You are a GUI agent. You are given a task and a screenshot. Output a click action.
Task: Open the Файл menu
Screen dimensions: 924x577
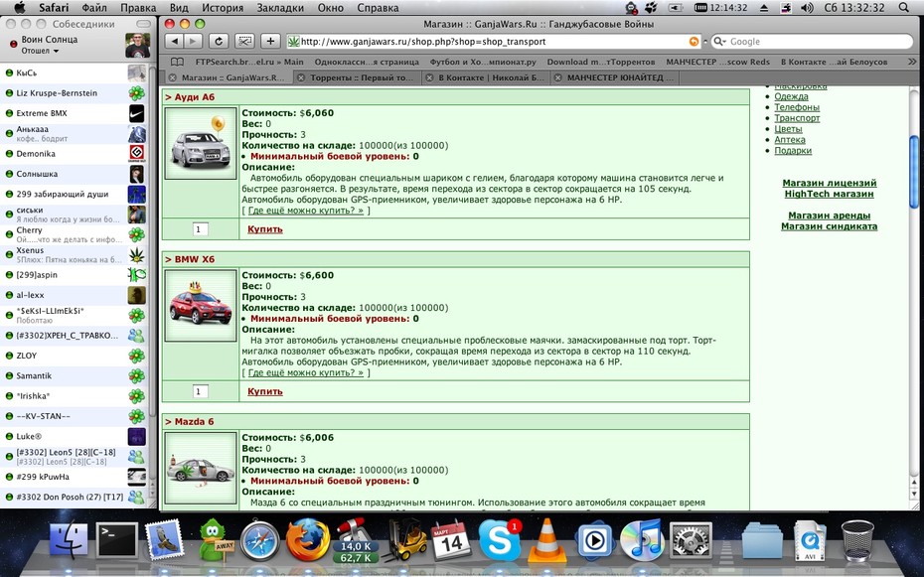(x=94, y=8)
